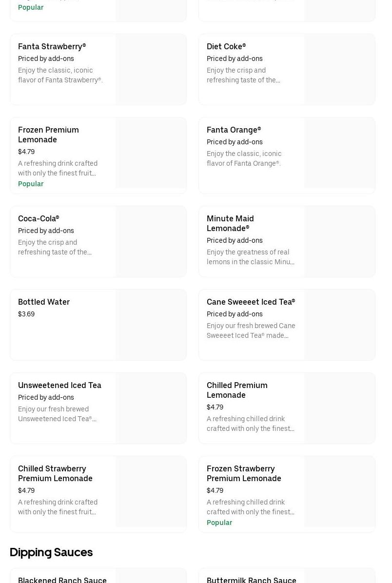The height and width of the screenshot is (583, 392).
Task: Select Diet Coke from the drinks
Action: tap(226, 47)
